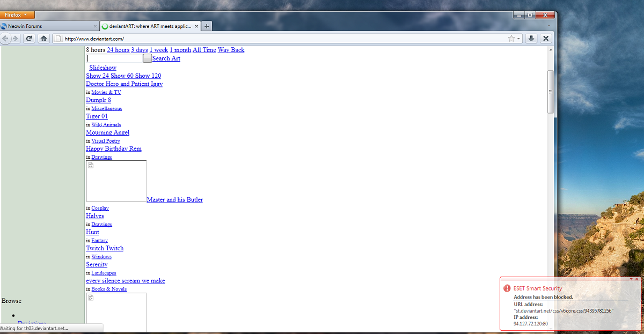
Task: Open the Movies & TV category
Action: 106,92
